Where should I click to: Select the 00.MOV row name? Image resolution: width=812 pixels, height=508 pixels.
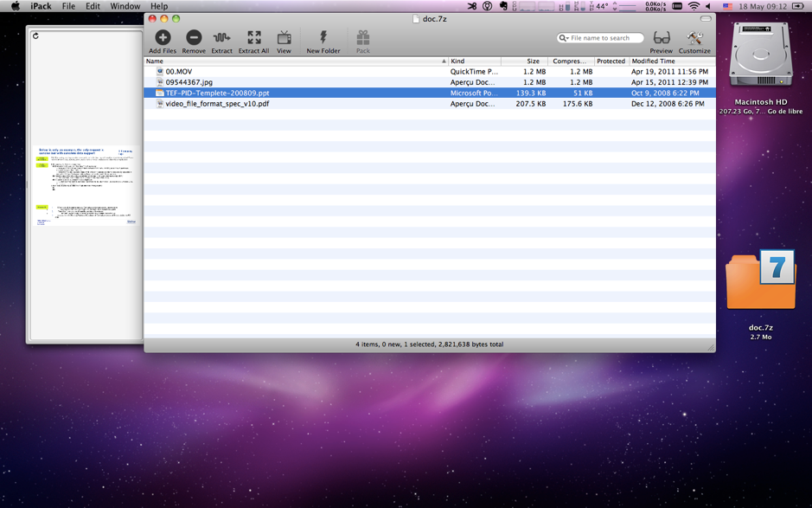coord(179,72)
